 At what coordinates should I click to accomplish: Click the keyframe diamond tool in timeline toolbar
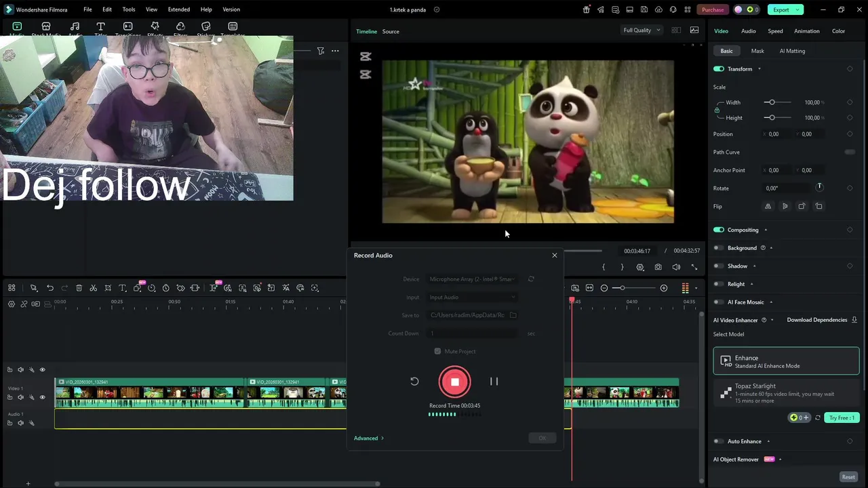click(180, 288)
